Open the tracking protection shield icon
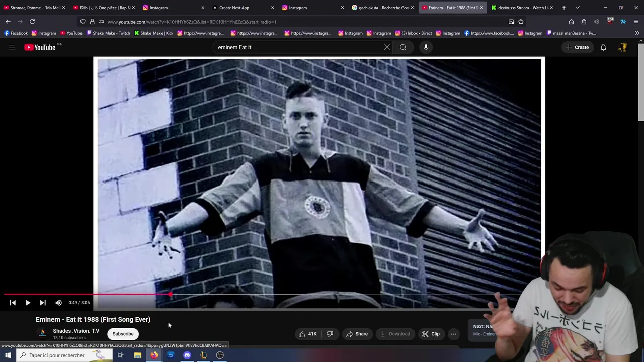This screenshot has width=644, height=362. [x=83, y=22]
